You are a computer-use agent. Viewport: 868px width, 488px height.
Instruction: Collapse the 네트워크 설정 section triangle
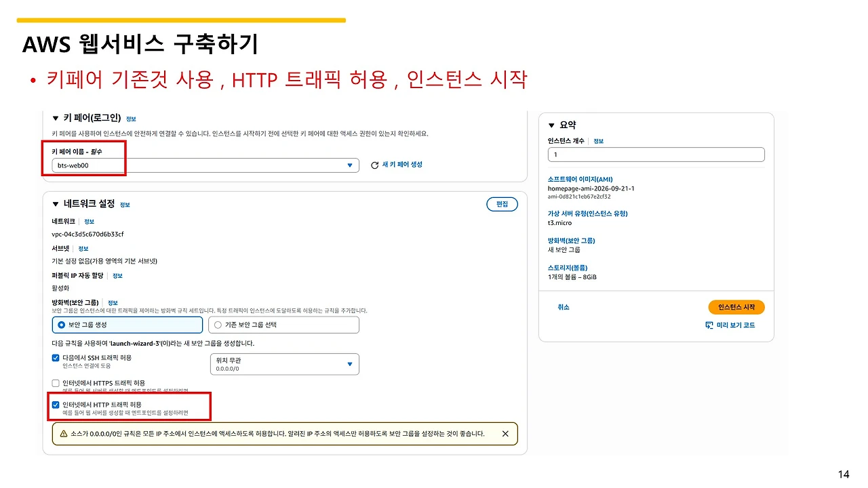point(56,204)
